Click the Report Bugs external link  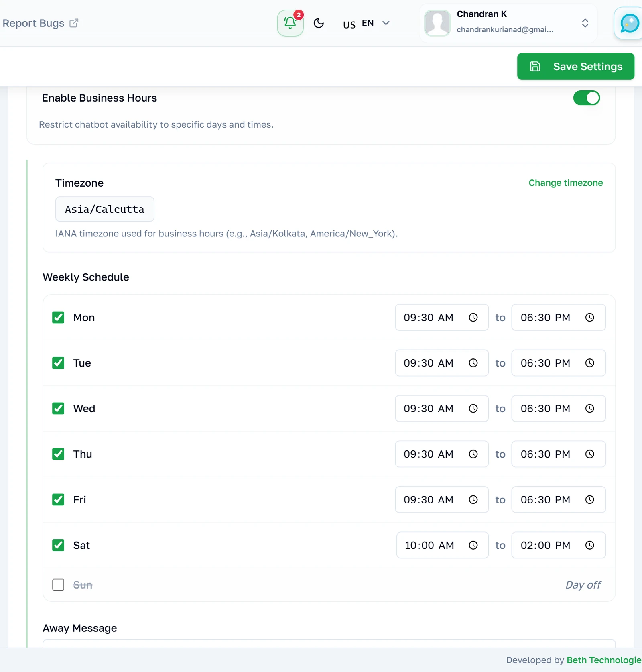pyautogui.click(x=40, y=23)
